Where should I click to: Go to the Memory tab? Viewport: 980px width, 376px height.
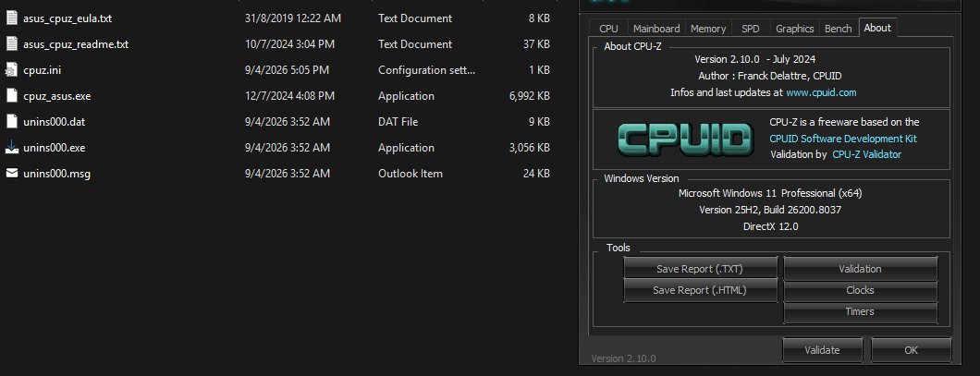pos(707,29)
